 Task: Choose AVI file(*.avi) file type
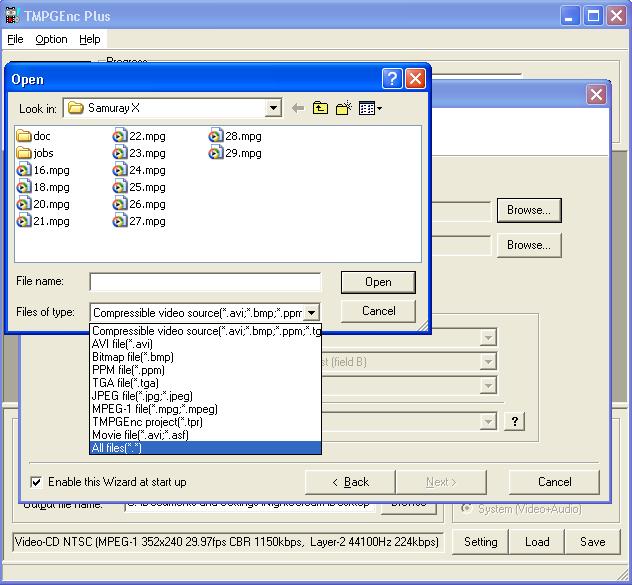coord(205,344)
